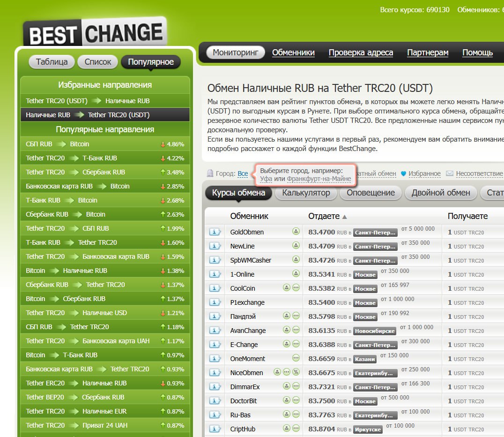The height and width of the screenshot is (437, 504).
Task: Open info icon for CriptHub row
Action: (x=215, y=429)
